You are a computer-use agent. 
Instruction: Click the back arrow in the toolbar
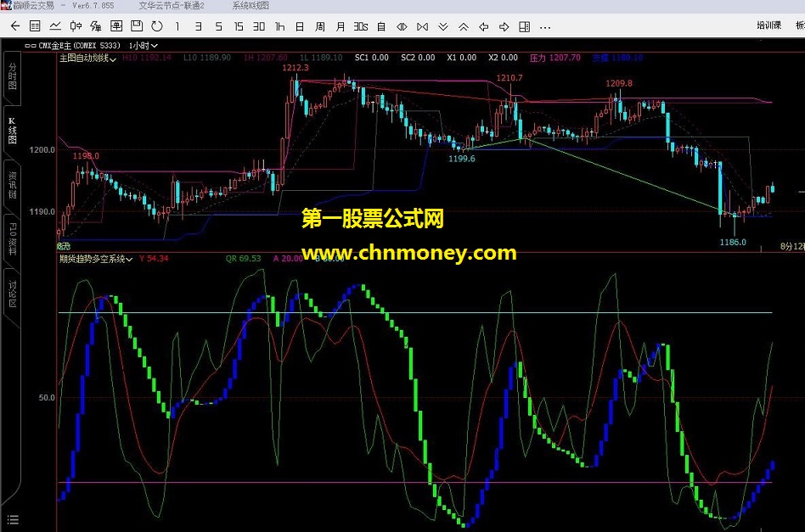coord(15,26)
